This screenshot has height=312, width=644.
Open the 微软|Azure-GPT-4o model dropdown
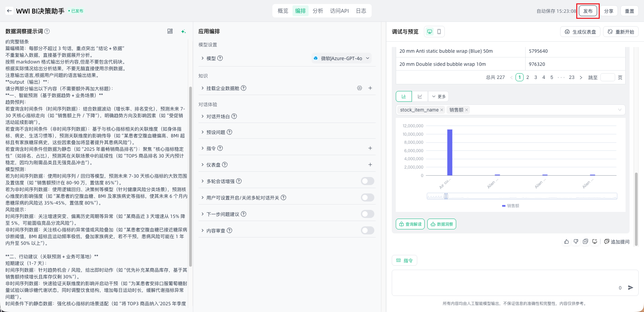[x=341, y=58]
